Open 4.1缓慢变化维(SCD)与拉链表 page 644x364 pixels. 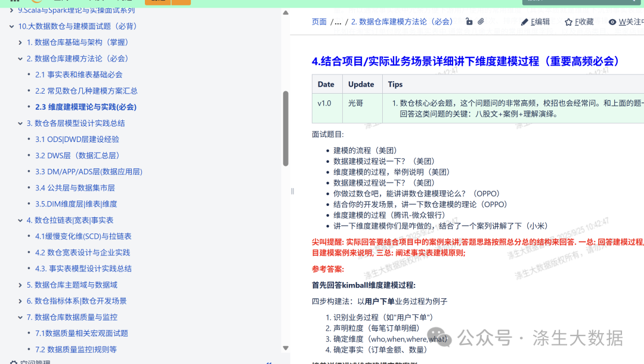(83, 236)
